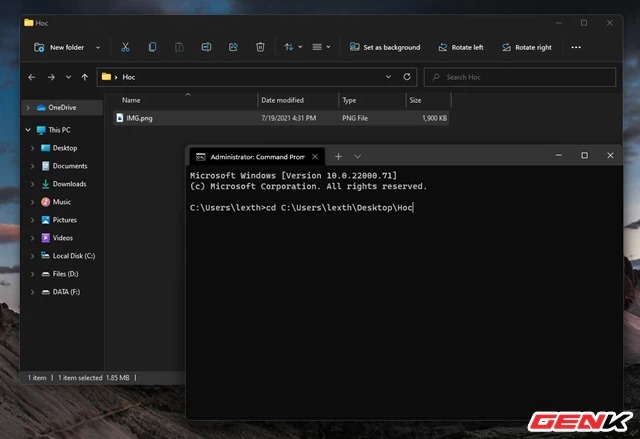Select the IMG.png file
The image size is (640, 439).
coord(138,118)
